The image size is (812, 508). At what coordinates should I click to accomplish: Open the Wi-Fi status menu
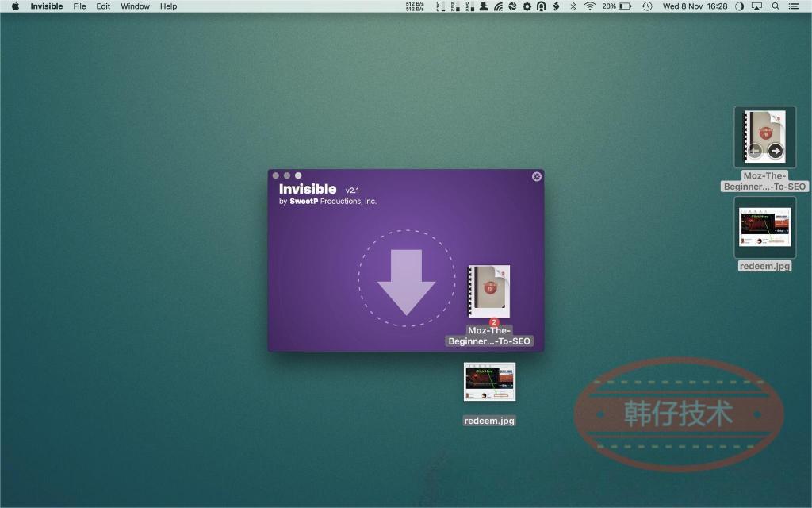[x=590, y=6]
